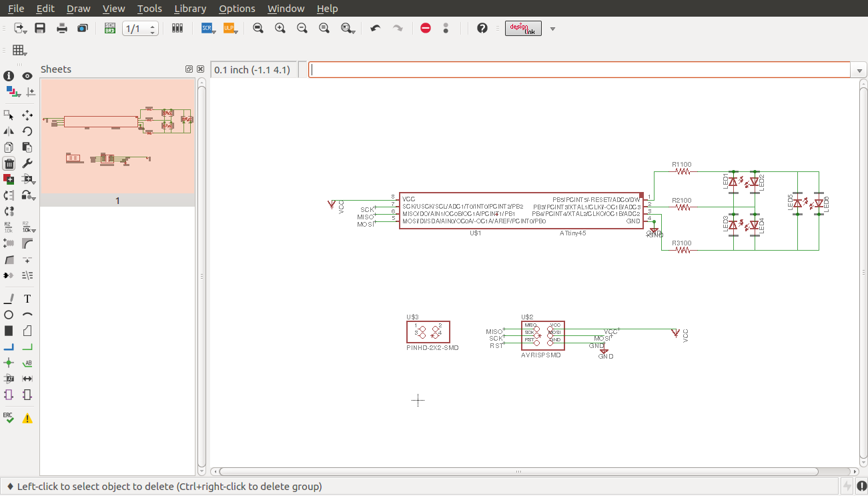This screenshot has height=496, width=868.
Task: Click the Print icon
Action: (62, 28)
